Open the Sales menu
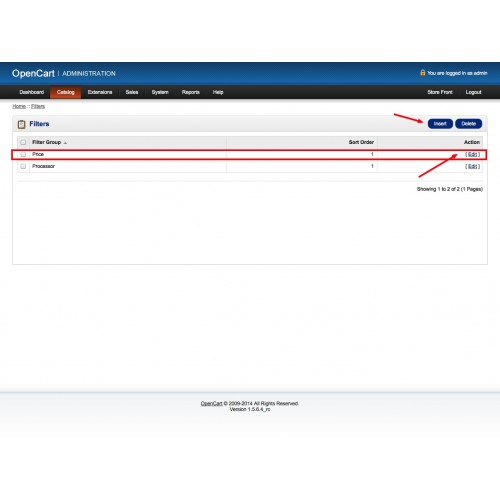 132,92
